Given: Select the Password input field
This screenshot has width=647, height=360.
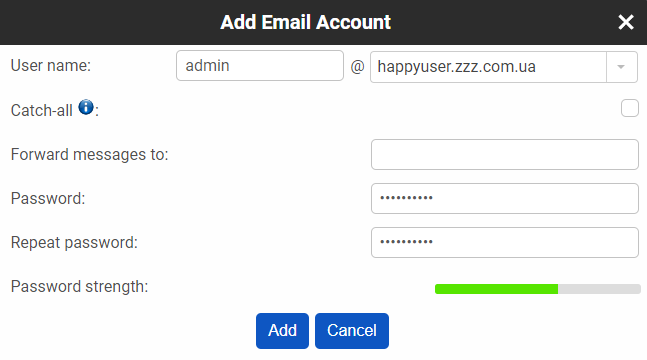Looking at the screenshot, I should pos(505,199).
